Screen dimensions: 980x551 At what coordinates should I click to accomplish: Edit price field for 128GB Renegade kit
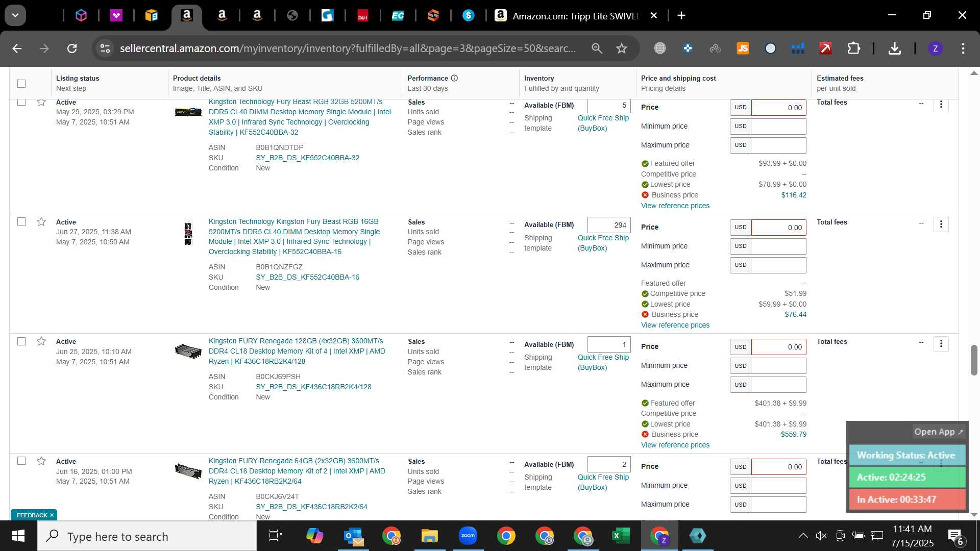click(778, 347)
